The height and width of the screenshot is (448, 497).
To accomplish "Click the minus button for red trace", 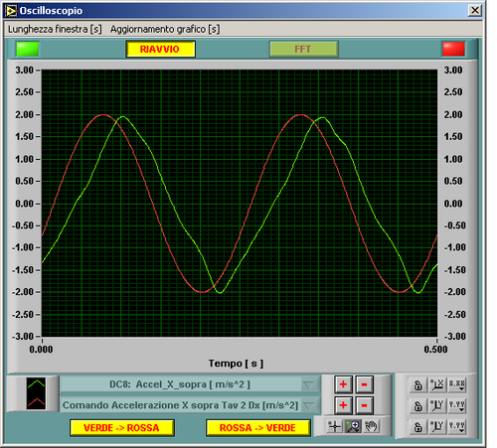I will [364, 405].
